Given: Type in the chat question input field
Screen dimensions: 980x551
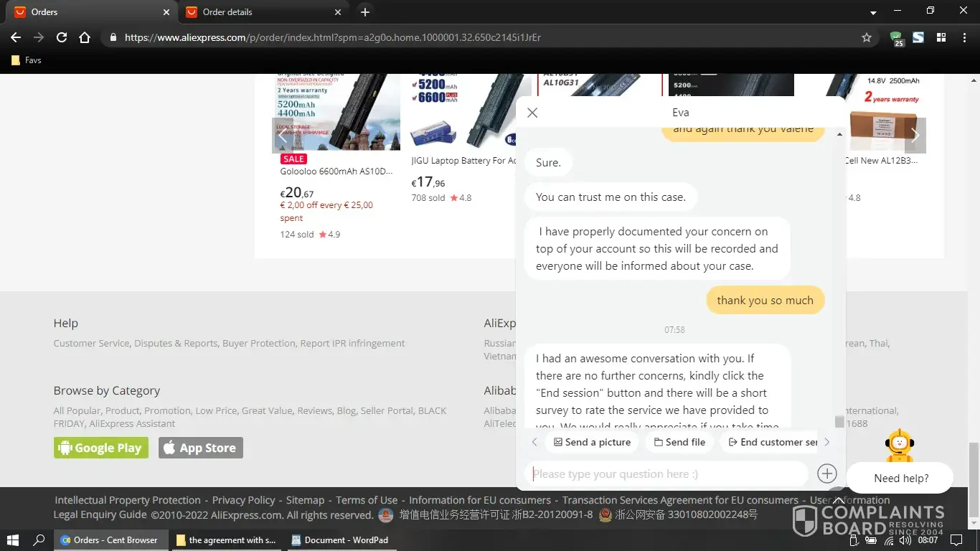Looking at the screenshot, I should (667, 474).
